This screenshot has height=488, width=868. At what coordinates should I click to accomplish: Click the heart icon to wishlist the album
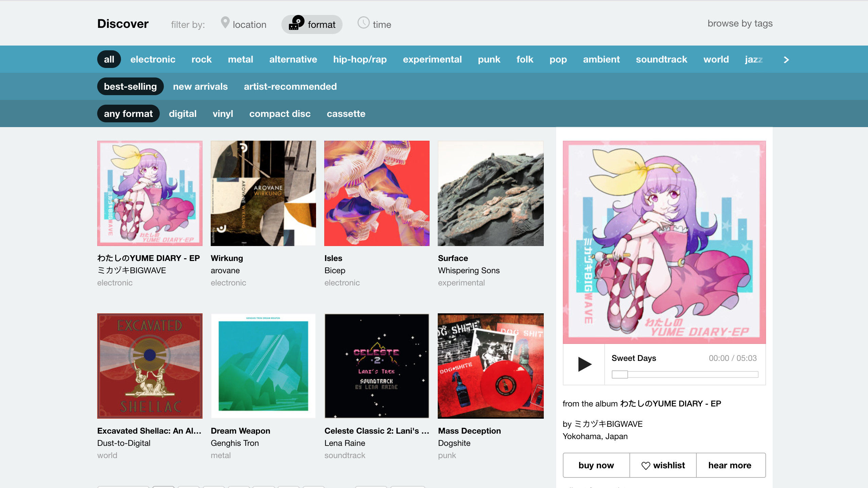click(645, 465)
